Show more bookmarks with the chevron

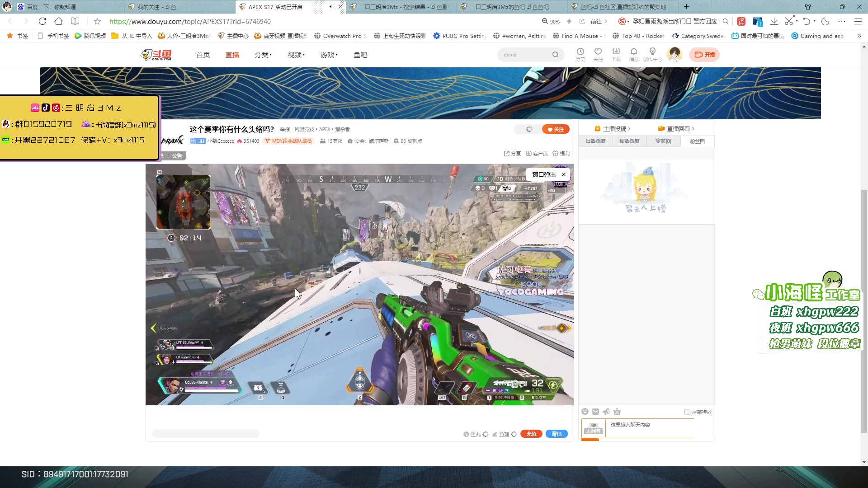pos(859,36)
